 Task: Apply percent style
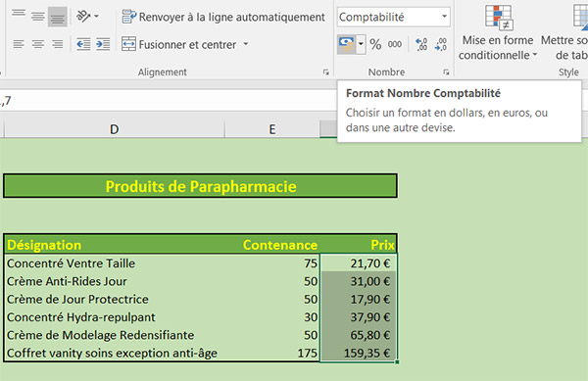(x=375, y=44)
